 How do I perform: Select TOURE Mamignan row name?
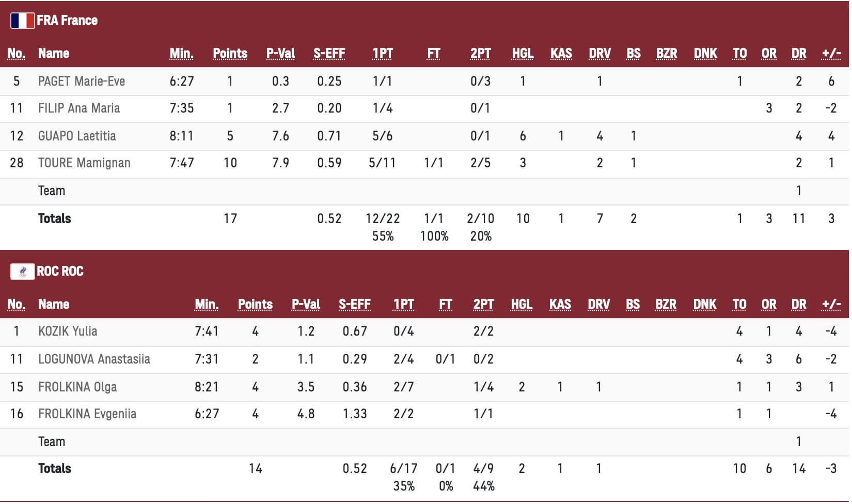point(84,163)
